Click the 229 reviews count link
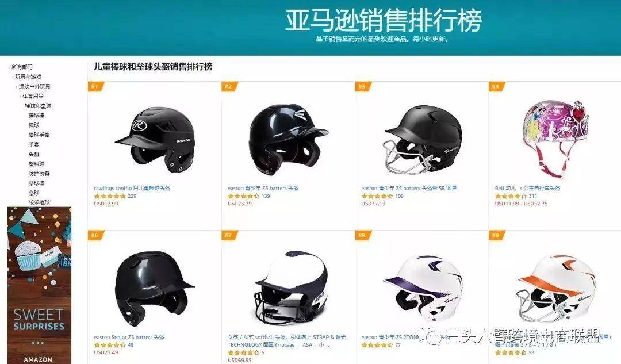 [x=132, y=196]
